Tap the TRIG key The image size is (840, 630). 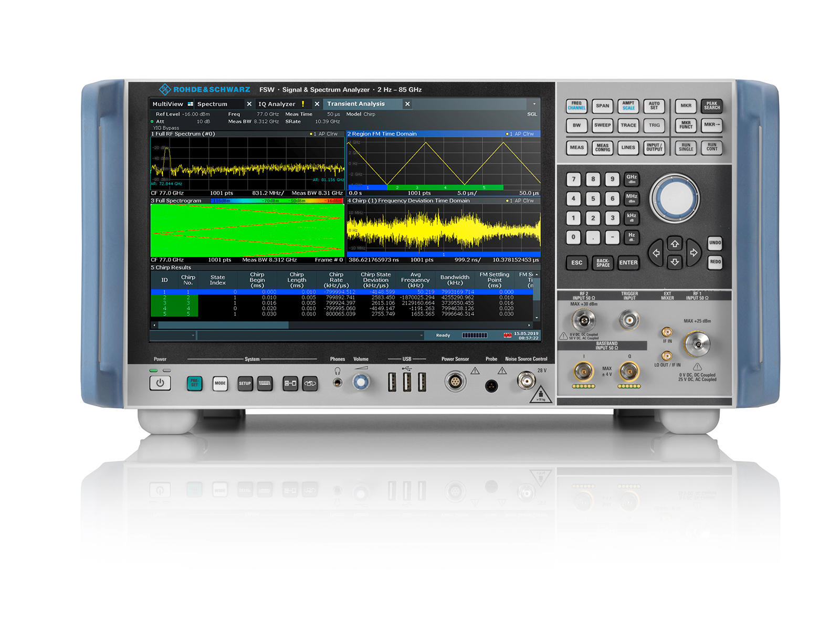pos(654,125)
